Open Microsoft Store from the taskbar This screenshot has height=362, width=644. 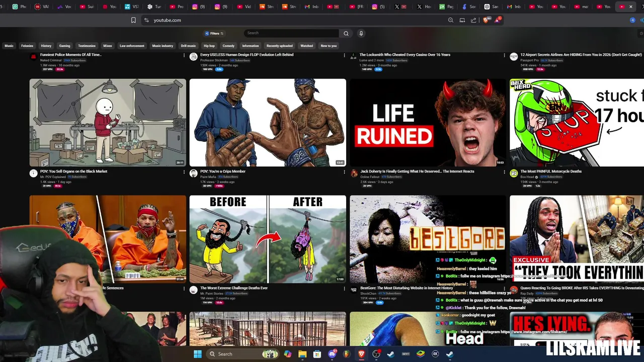pyautogui.click(x=317, y=354)
